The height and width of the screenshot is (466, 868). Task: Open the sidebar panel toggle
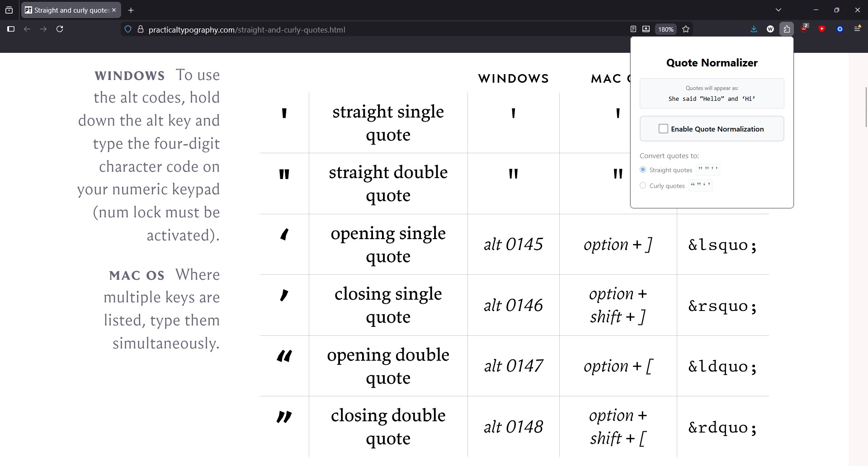(x=11, y=29)
